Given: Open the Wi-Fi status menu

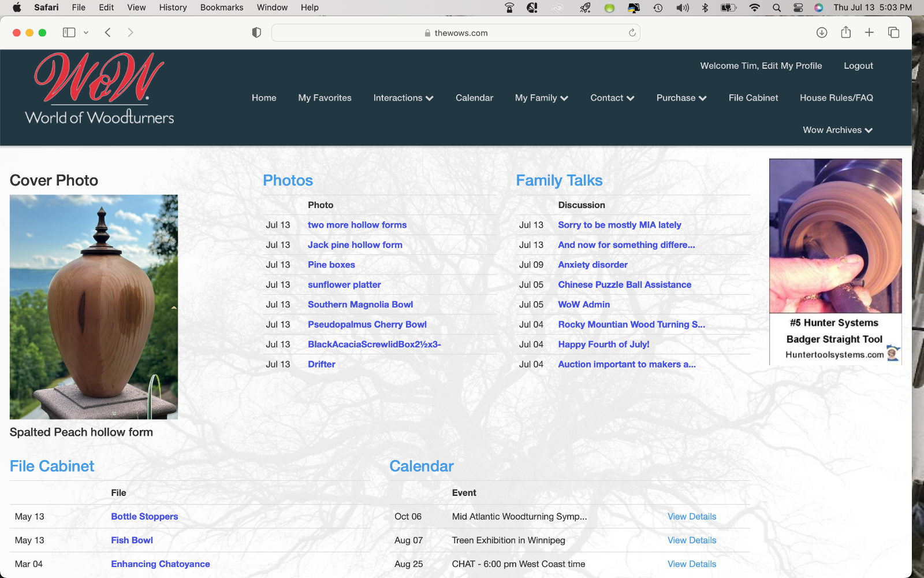Looking at the screenshot, I should tap(754, 8).
